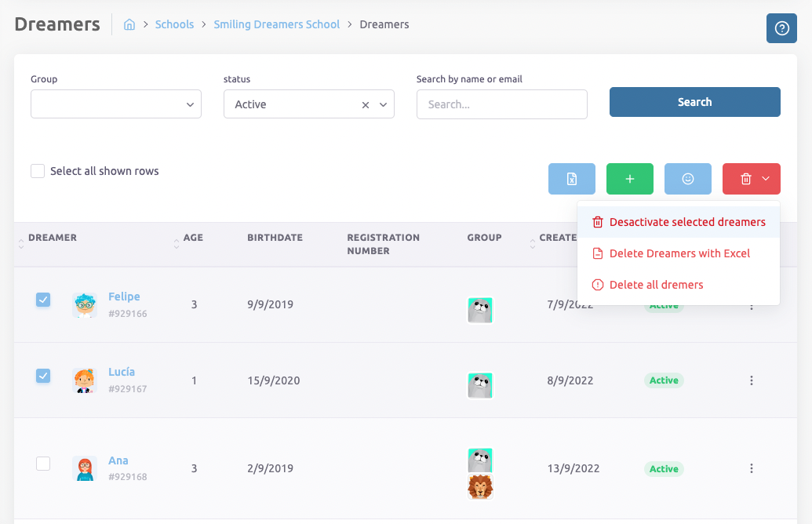Click the green plus add dreamer button
Viewport: 812px width, 524px height.
[630, 179]
